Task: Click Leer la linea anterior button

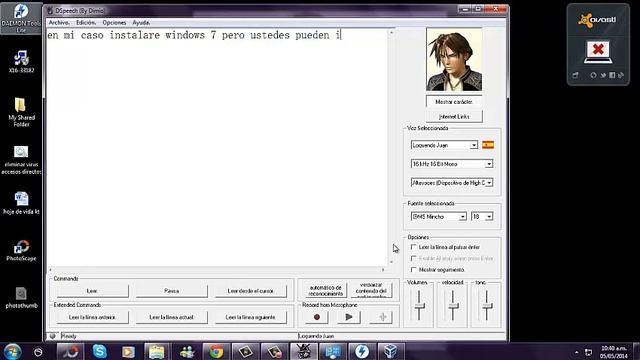Action: coord(92,317)
